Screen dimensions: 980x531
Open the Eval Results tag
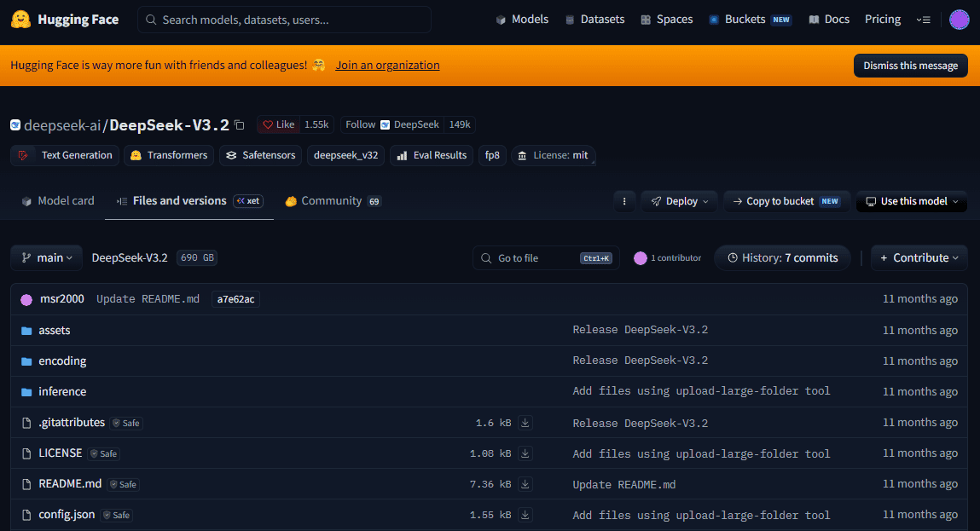click(432, 155)
